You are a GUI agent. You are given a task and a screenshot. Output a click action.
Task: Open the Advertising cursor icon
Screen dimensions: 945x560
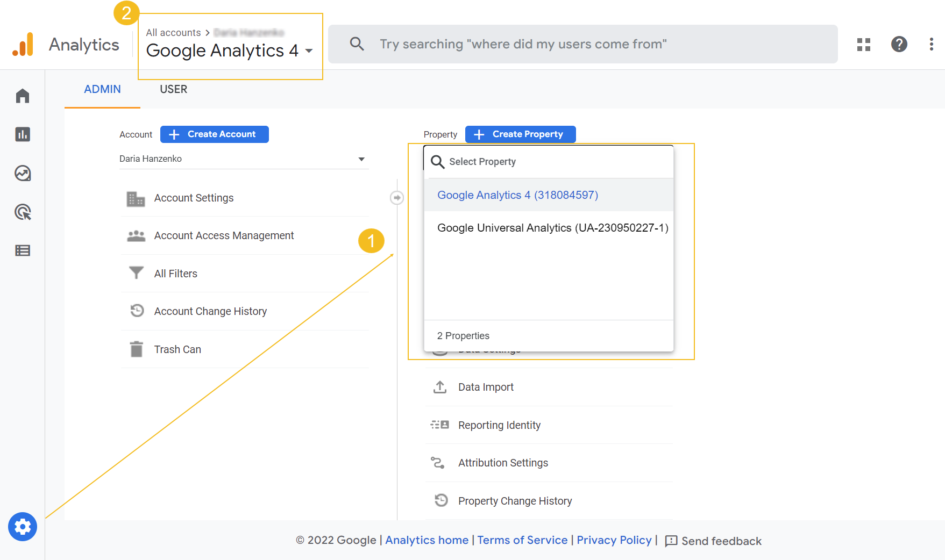pos(23,212)
